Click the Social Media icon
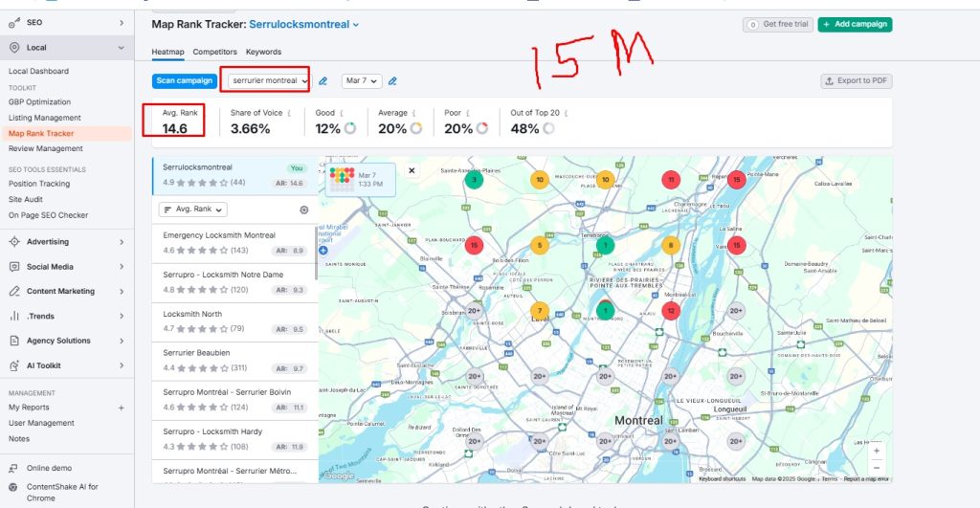980x508 pixels. [14, 267]
